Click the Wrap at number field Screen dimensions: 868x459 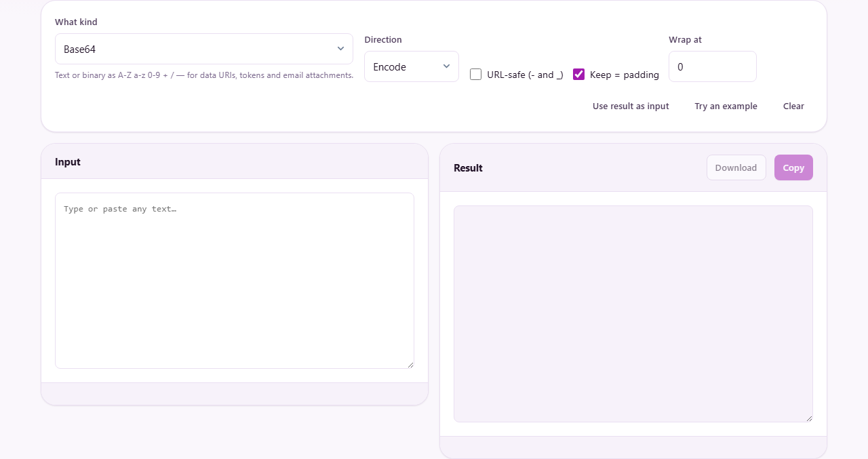(713, 66)
